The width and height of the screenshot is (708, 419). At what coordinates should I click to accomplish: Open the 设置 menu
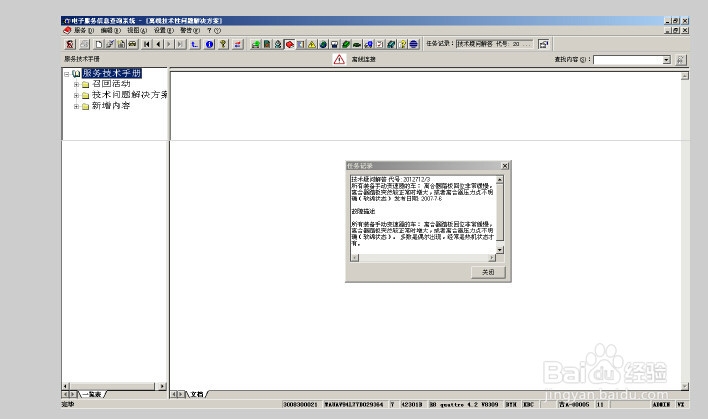[163, 30]
